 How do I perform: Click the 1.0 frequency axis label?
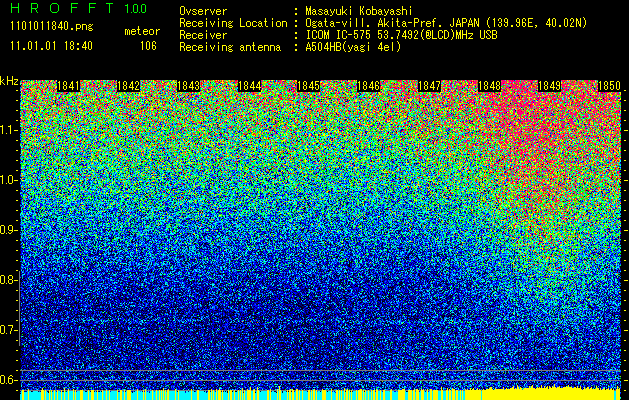[x=8, y=180]
